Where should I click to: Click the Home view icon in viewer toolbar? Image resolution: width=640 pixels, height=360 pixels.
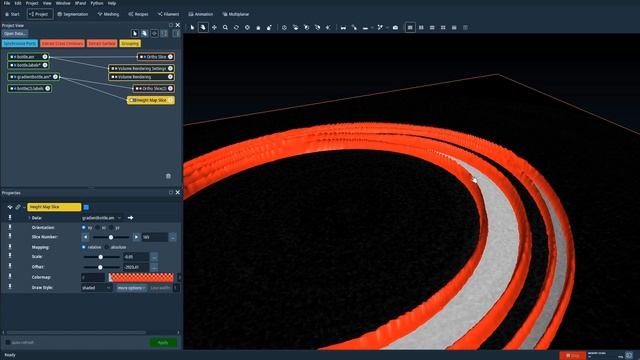pos(258,27)
